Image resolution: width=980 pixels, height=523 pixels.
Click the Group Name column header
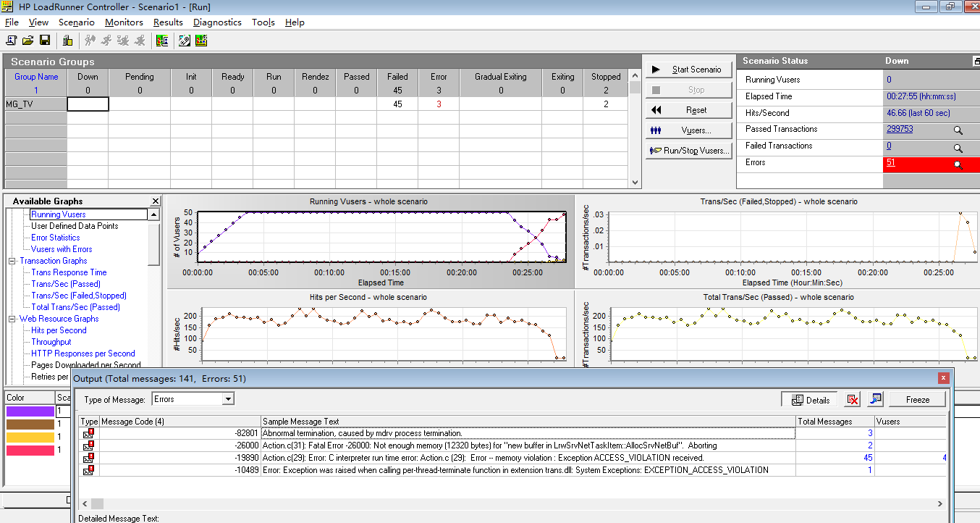pyautogui.click(x=36, y=77)
